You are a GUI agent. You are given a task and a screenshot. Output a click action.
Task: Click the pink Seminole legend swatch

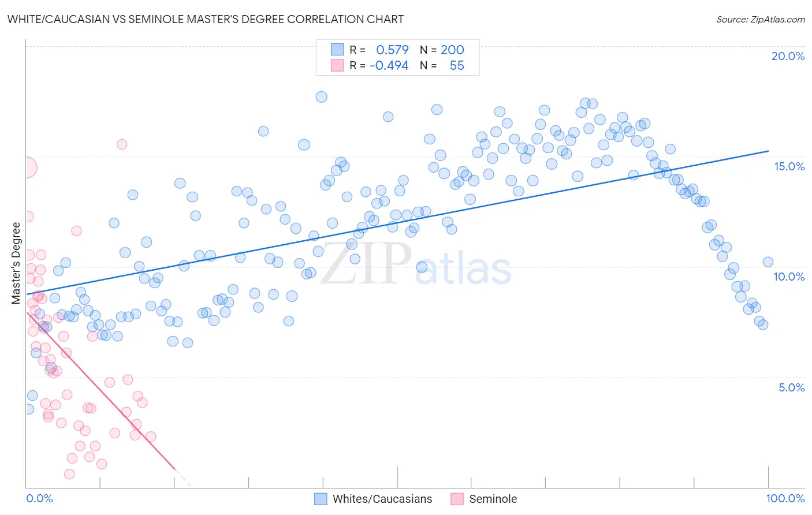457,499
